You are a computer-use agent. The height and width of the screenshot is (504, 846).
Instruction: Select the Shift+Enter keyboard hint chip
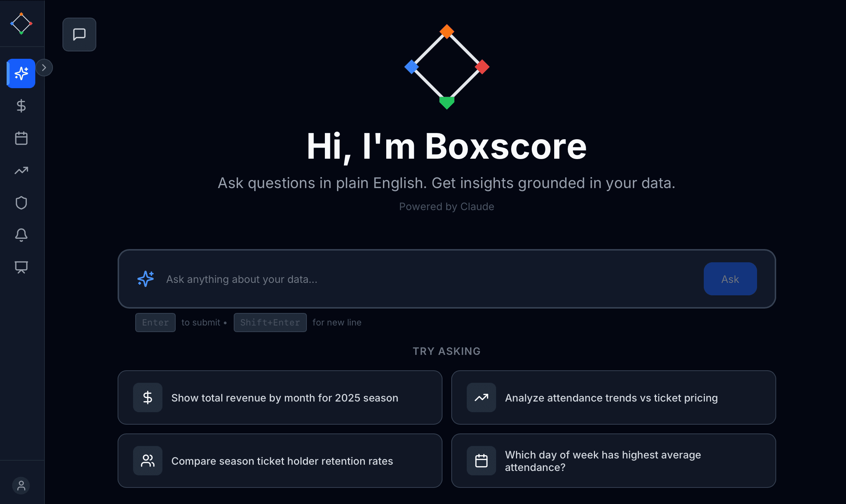270,322
